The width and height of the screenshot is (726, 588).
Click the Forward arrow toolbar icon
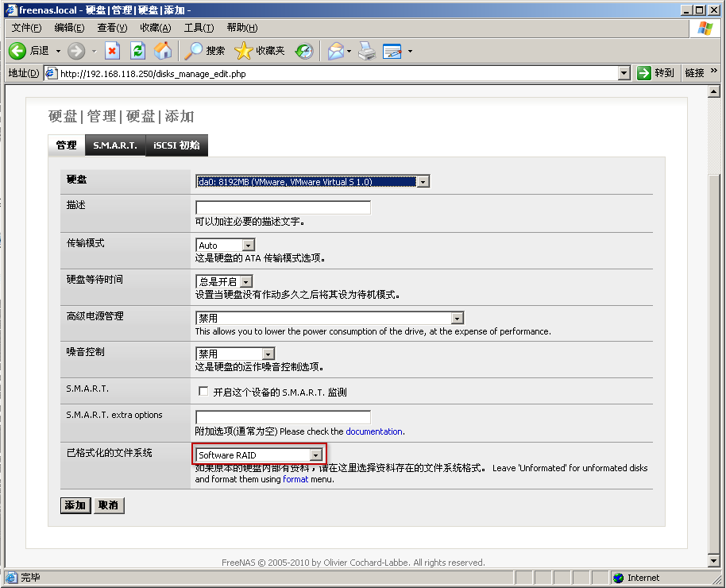pos(76,51)
